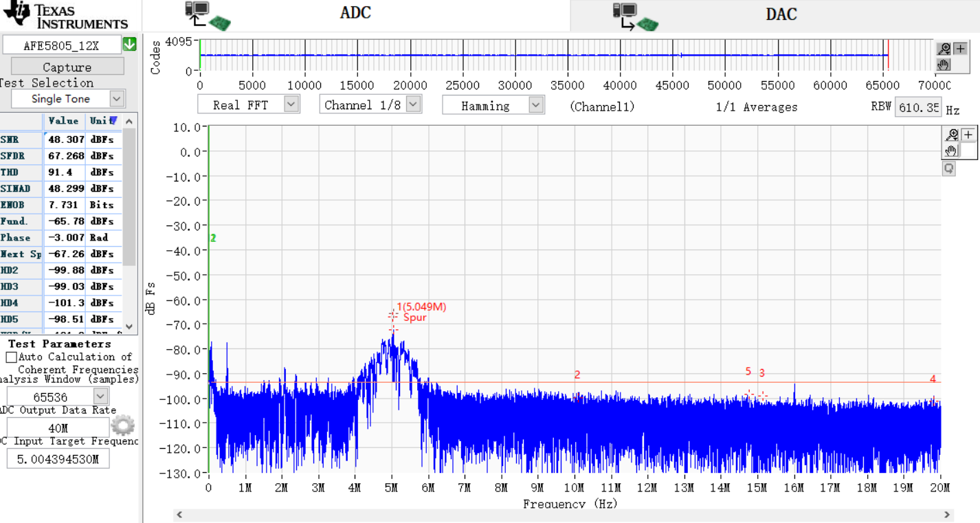Viewport: 980px width, 523px height.
Task: Click the Capture button
Action: 67,67
